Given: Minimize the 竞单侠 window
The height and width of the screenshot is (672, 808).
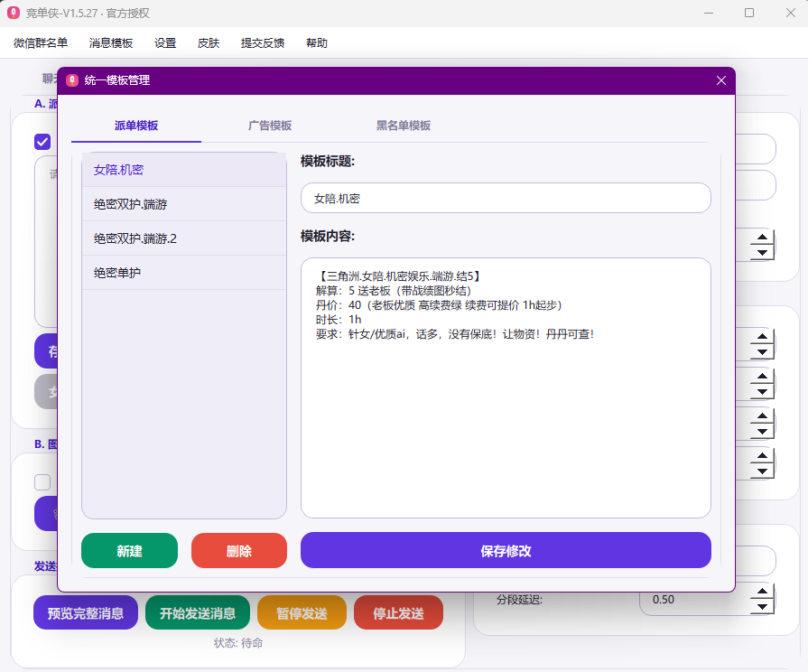Looking at the screenshot, I should [709, 13].
